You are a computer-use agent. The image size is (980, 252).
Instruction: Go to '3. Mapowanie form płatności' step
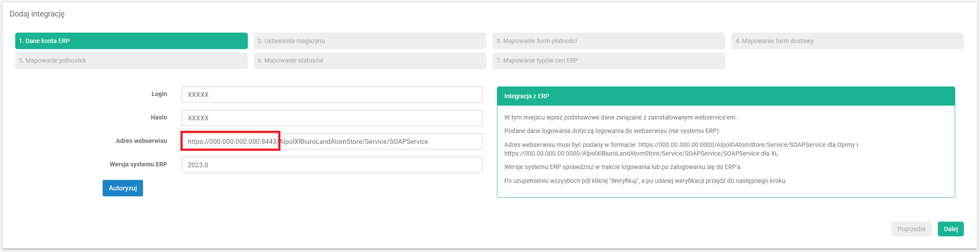[x=608, y=41]
